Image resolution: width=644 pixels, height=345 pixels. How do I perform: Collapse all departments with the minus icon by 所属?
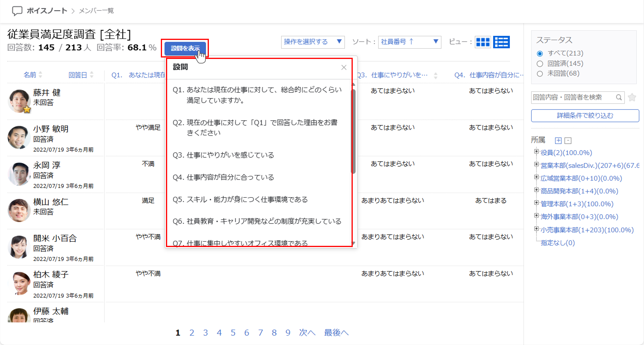click(x=568, y=140)
